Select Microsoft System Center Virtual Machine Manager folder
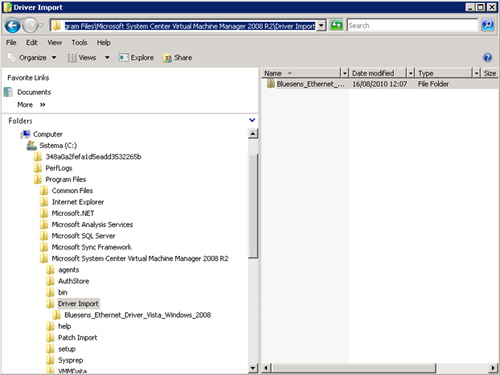 click(140, 259)
